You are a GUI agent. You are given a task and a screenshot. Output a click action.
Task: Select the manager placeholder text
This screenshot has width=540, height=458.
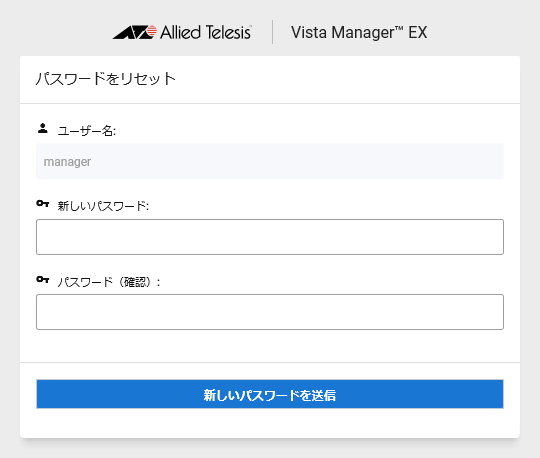pyautogui.click(x=67, y=162)
